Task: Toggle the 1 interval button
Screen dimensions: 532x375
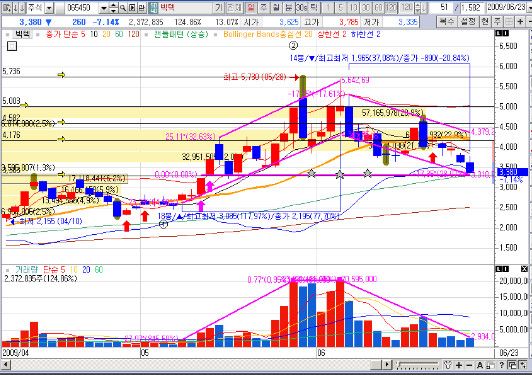Action: (328, 7)
